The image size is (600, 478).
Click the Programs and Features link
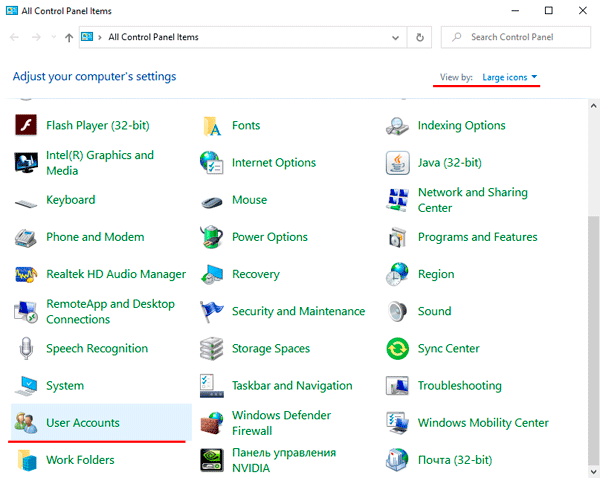pyautogui.click(x=478, y=237)
